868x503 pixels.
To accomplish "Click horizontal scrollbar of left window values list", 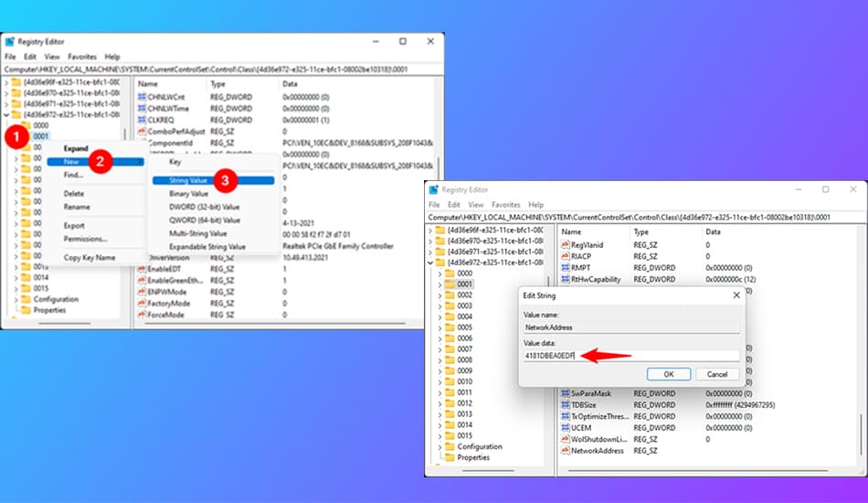I will 275,323.
